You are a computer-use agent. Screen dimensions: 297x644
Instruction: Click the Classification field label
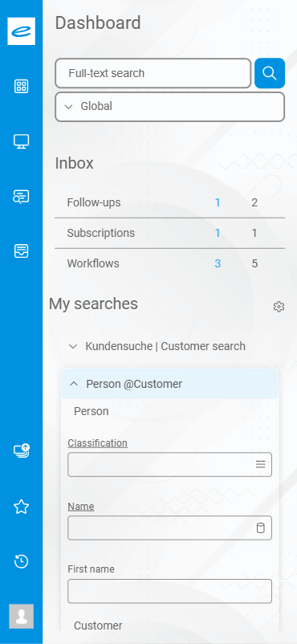click(97, 443)
